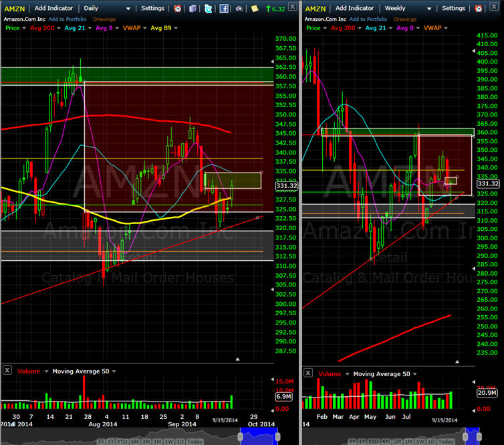This screenshot has width=504, height=445.
Task: Open Drawings link in Weekly chart
Action: (x=405, y=19)
